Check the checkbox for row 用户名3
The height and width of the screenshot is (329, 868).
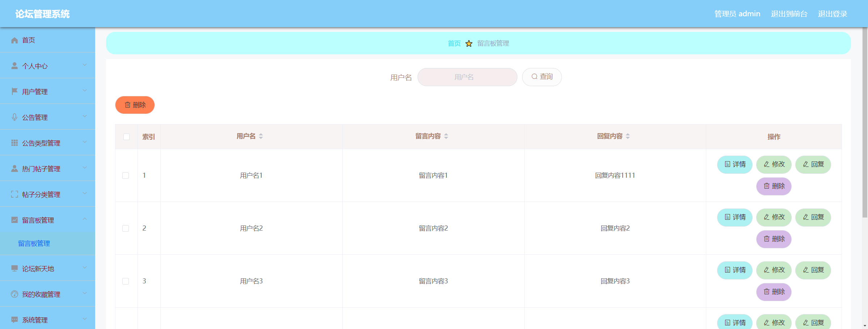[x=126, y=281]
